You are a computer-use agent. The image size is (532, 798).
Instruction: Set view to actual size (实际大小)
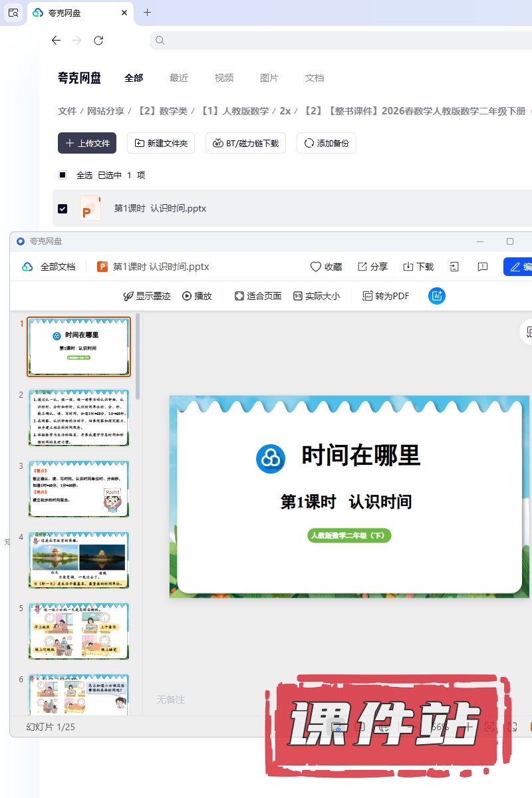(298, 296)
